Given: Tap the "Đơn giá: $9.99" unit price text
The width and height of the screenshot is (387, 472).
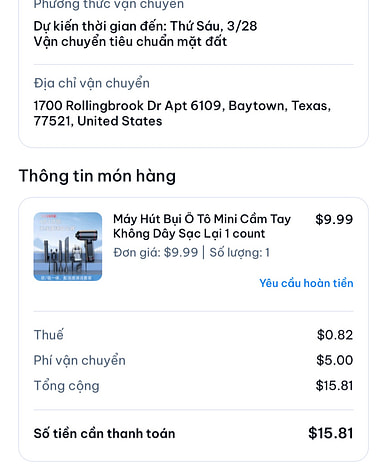Looking at the screenshot, I should (x=156, y=252).
